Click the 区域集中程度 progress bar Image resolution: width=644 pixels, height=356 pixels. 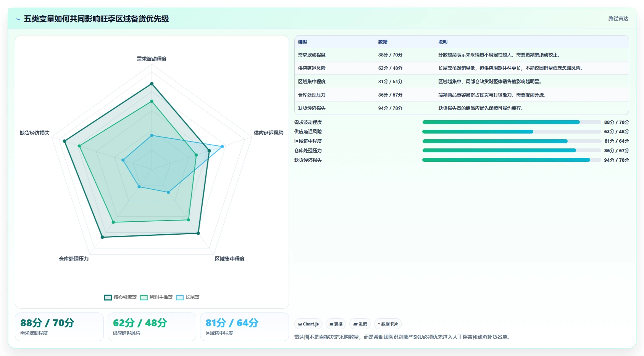point(512,141)
